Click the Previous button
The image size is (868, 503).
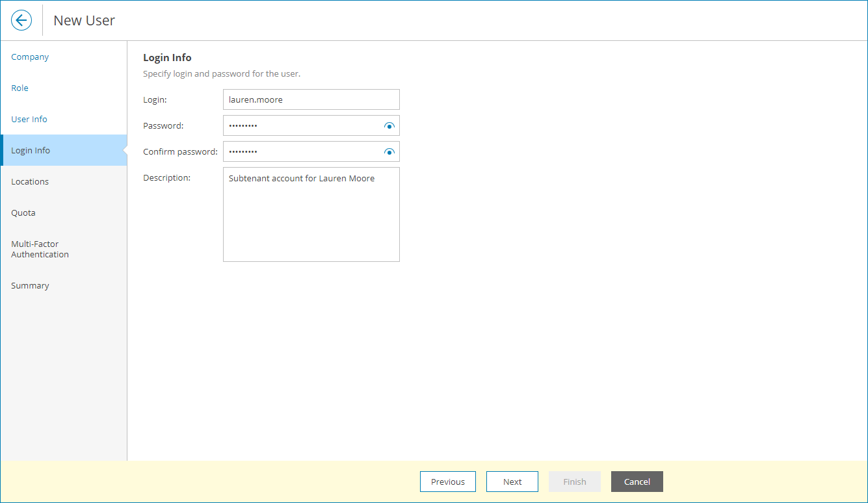pyautogui.click(x=447, y=482)
